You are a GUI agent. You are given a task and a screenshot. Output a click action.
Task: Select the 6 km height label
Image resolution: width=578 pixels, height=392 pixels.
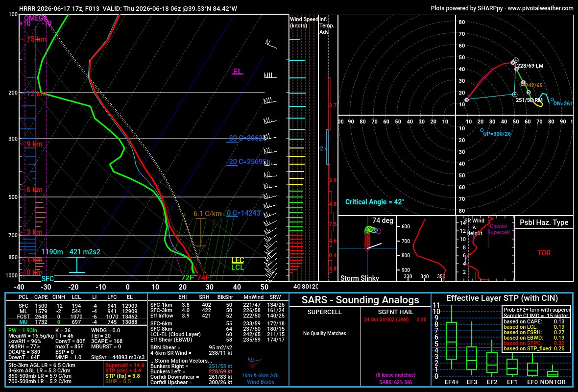[34, 190]
